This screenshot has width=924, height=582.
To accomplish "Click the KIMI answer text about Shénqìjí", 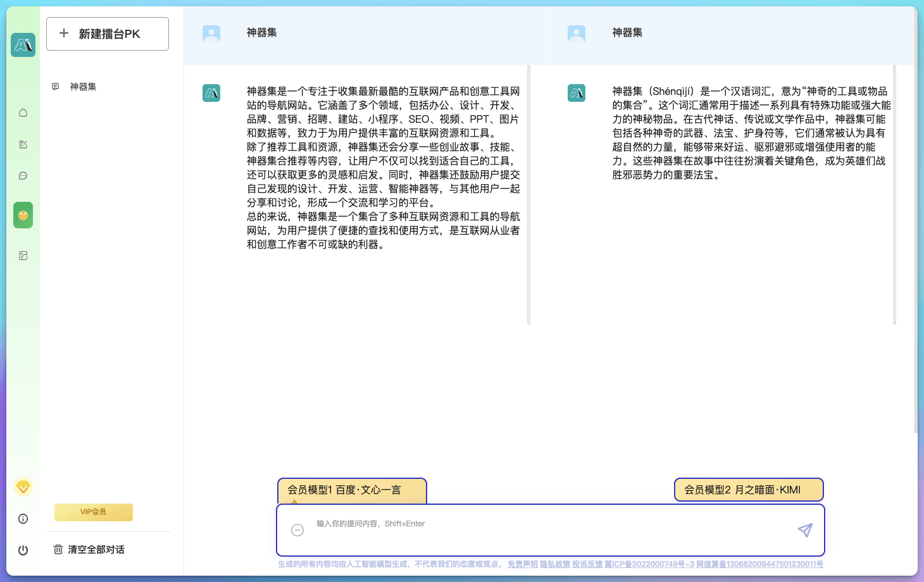I will pyautogui.click(x=751, y=133).
